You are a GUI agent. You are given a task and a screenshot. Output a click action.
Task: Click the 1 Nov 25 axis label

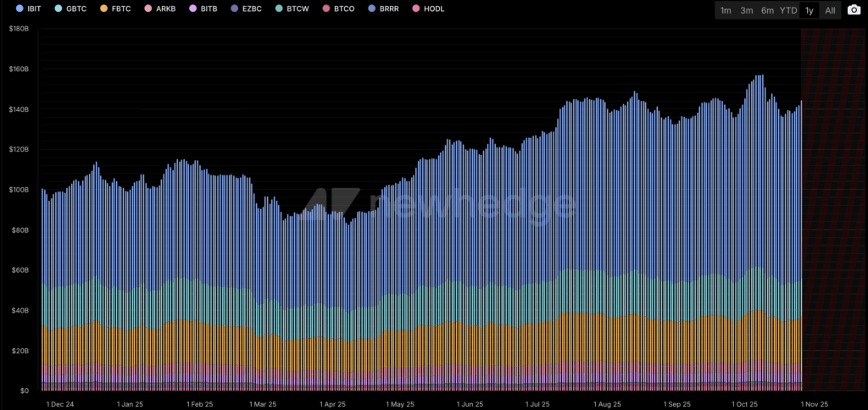pos(813,404)
